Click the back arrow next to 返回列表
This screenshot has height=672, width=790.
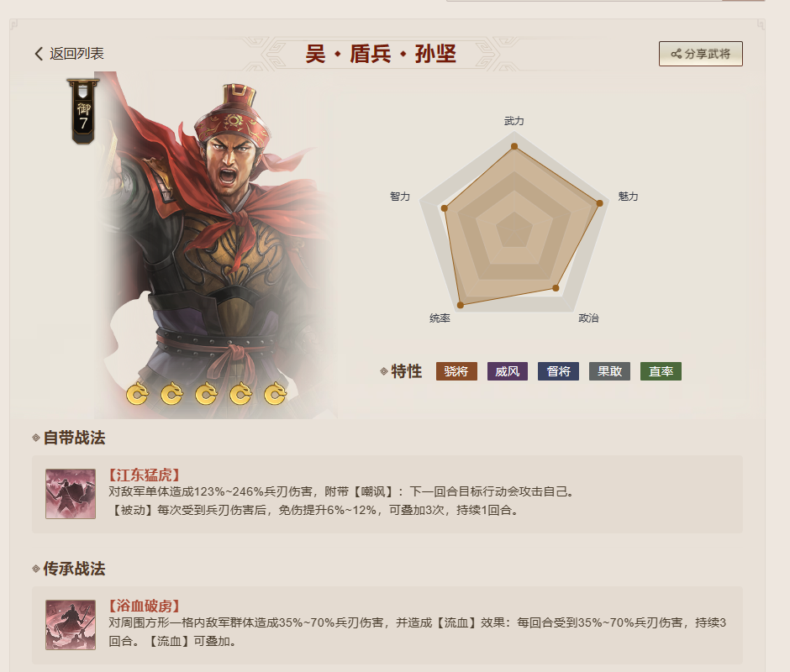coord(39,54)
